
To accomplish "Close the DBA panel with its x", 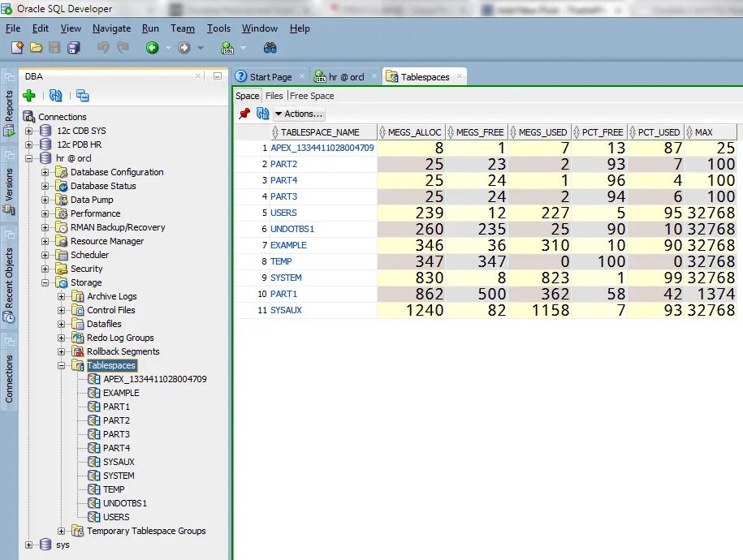I will click(198, 75).
